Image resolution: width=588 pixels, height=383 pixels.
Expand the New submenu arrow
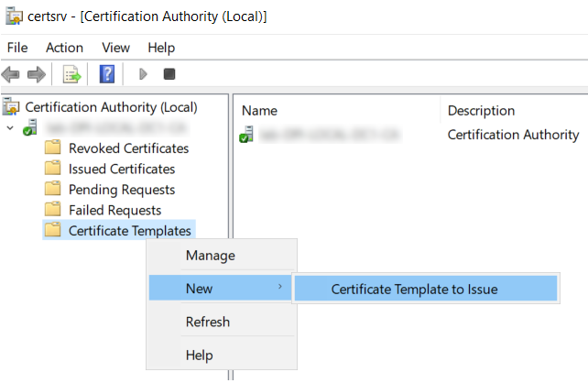click(279, 287)
